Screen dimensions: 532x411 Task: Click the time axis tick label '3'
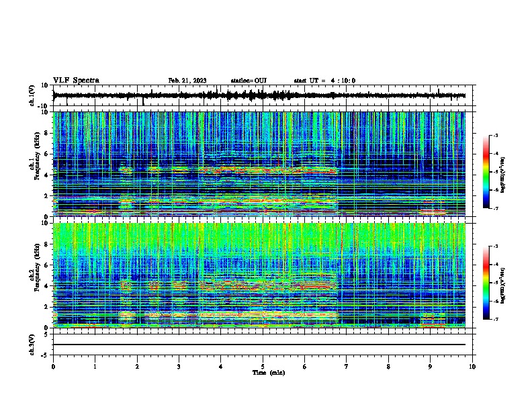click(x=179, y=367)
